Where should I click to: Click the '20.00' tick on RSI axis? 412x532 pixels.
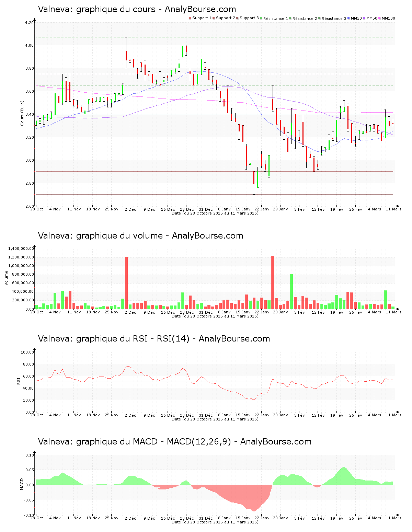(28, 400)
